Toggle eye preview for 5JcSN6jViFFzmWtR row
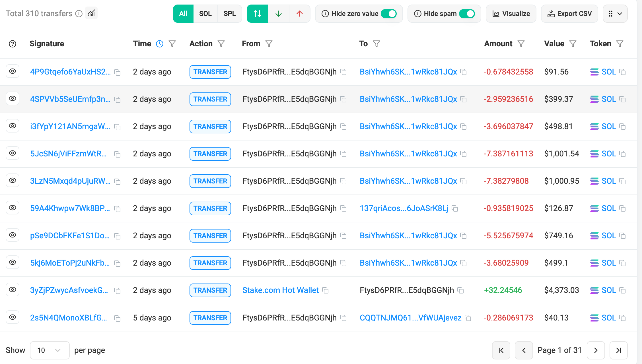The image size is (642, 364). click(x=13, y=153)
